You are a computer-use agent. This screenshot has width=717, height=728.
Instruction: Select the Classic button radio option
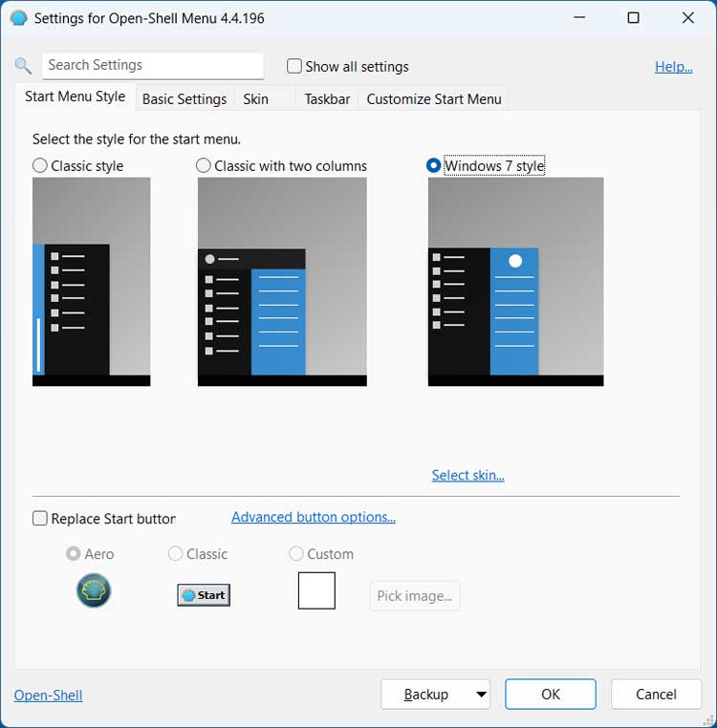point(175,553)
